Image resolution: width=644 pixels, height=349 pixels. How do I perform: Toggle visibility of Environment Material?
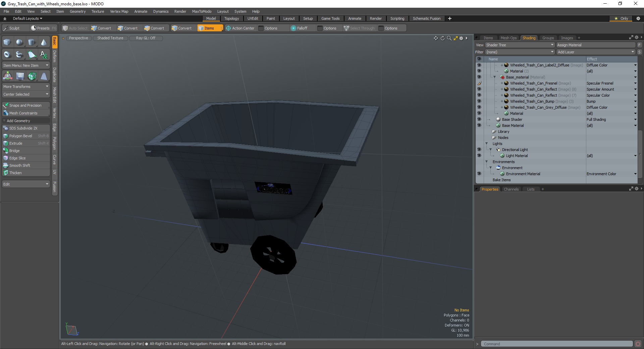click(x=479, y=174)
